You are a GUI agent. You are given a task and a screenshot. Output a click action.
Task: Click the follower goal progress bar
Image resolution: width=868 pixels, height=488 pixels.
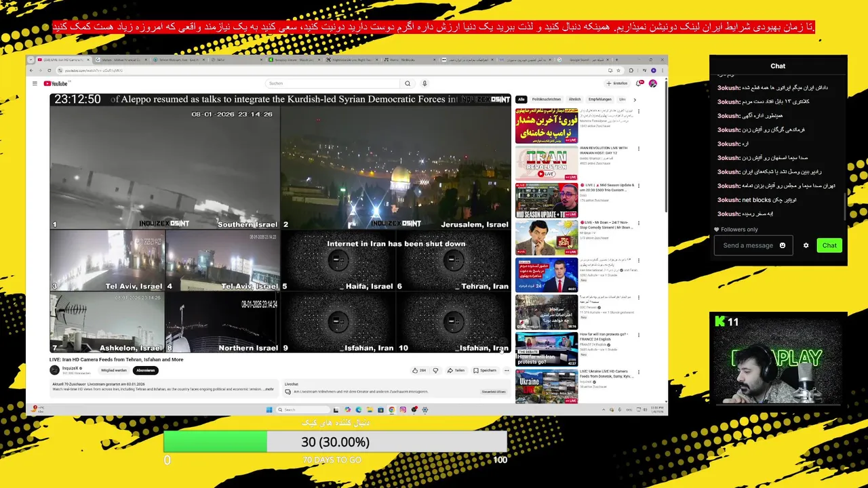click(335, 442)
